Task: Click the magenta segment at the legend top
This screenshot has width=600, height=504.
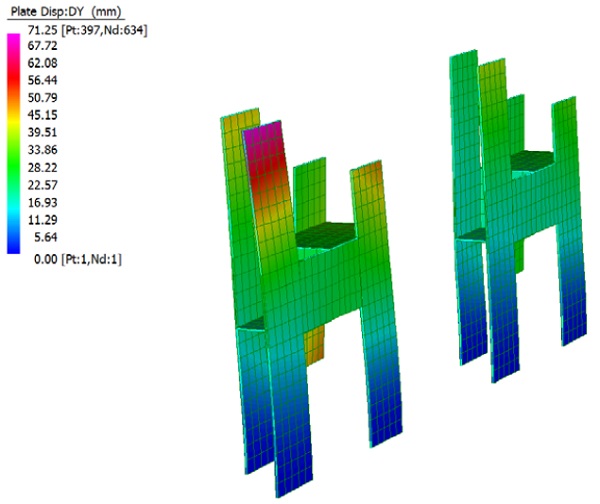Action: [x=12, y=43]
